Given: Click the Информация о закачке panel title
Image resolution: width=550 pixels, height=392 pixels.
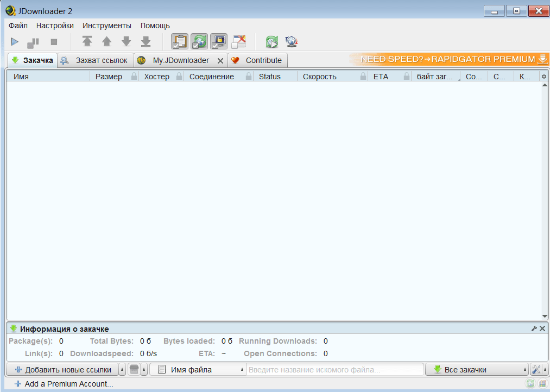Looking at the screenshot, I should (64, 329).
